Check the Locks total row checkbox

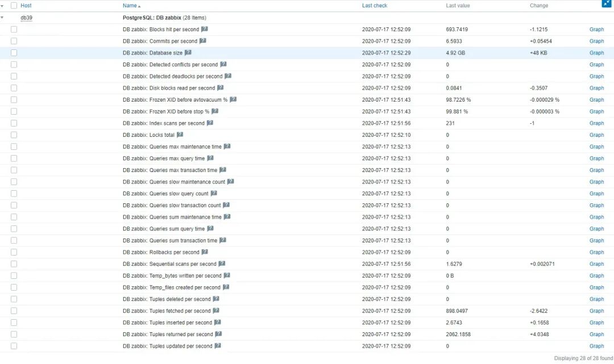[14, 135]
